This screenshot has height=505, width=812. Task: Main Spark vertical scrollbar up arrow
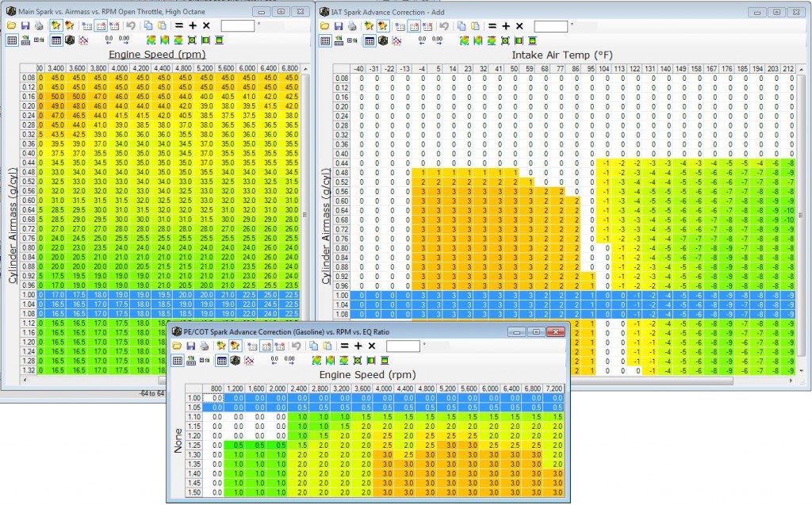pyautogui.click(x=305, y=68)
